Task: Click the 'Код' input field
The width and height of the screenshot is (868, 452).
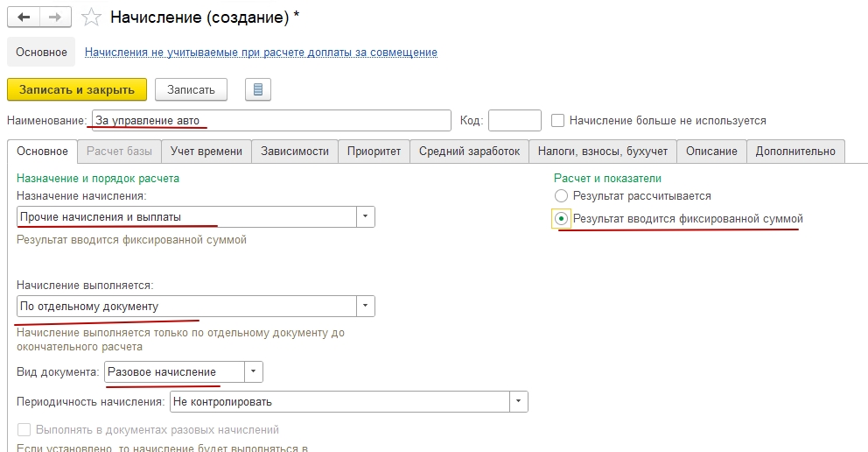Action: (514, 121)
